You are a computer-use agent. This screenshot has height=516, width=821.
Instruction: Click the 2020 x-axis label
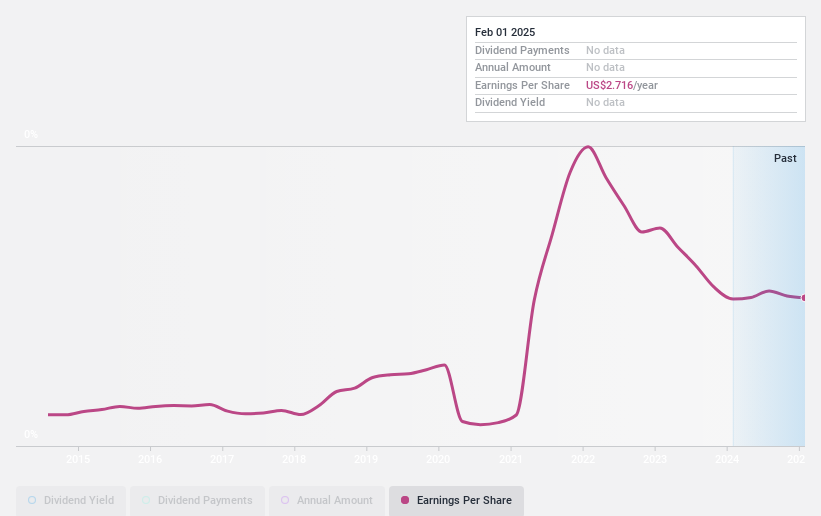pyautogui.click(x=438, y=459)
